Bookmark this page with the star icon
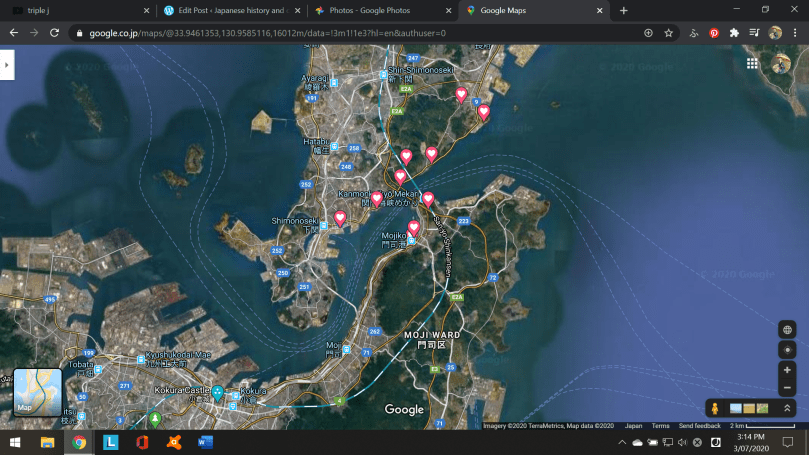 [669, 32]
